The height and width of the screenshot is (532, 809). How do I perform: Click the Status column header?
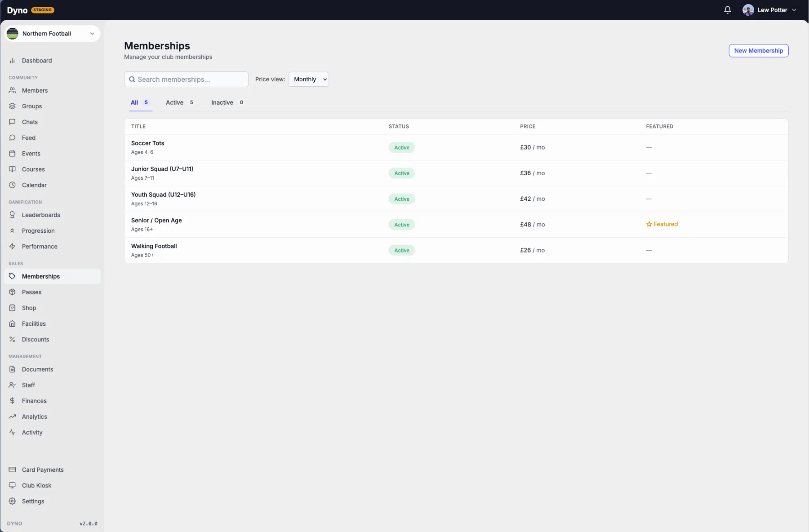click(x=399, y=126)
